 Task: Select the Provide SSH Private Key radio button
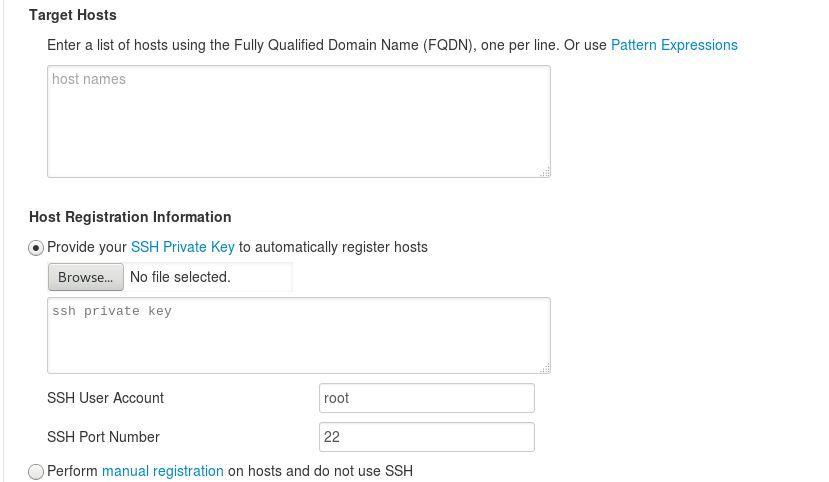click(37, 248)
